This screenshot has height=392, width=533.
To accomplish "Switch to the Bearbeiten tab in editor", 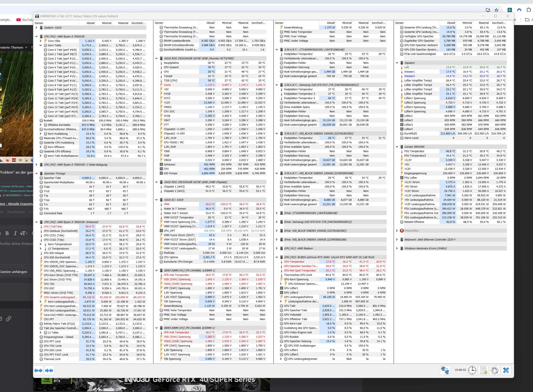I will (x=16, y=212).
